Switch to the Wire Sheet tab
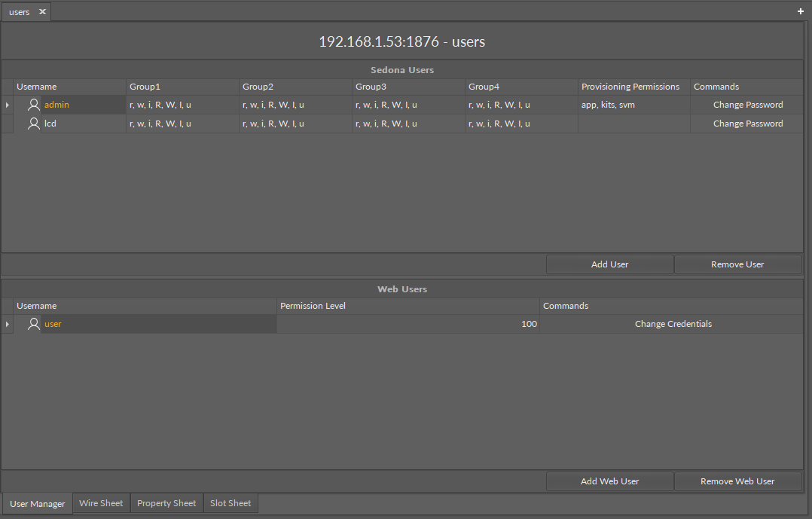Screen dimensions: 812x519 [x=100, y=503]
